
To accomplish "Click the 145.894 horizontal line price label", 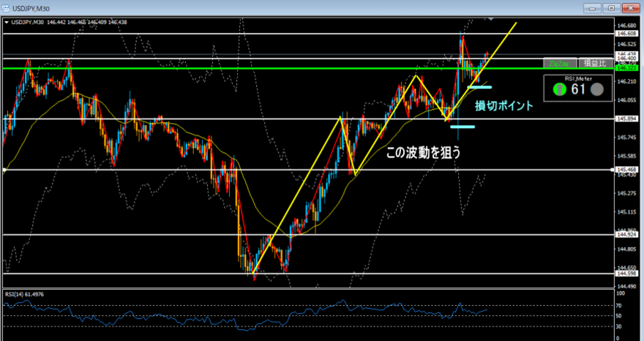I will point(626,119).
